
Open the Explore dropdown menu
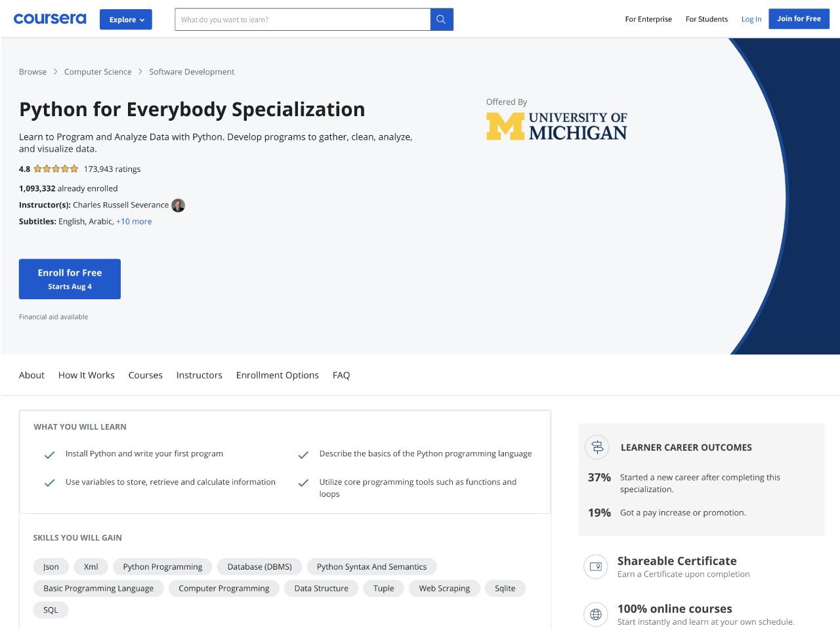(x=126, y=20)
